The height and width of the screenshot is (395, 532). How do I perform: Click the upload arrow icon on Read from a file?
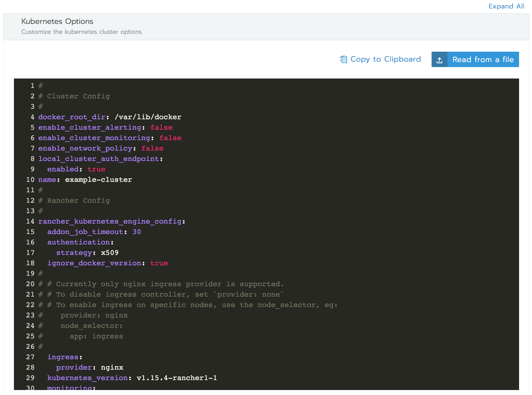click(x=440, y=60)
